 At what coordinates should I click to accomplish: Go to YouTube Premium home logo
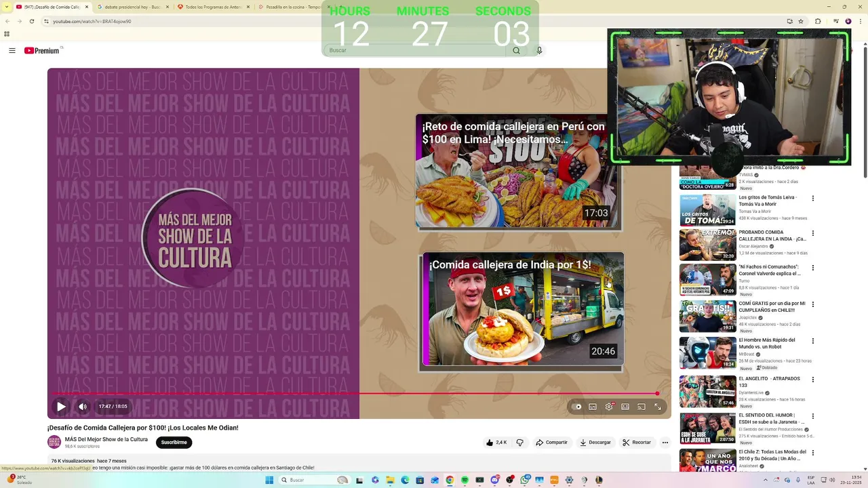[42, 51]
